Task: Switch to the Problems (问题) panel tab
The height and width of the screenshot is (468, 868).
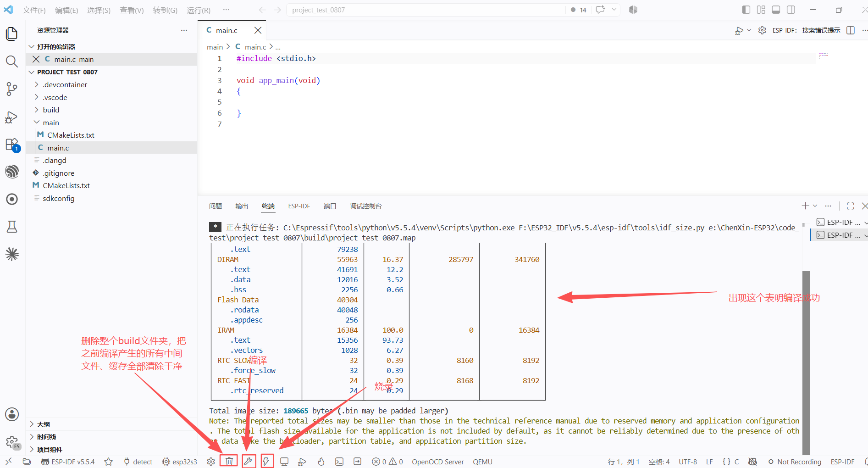Action: (x=216, y=206)
